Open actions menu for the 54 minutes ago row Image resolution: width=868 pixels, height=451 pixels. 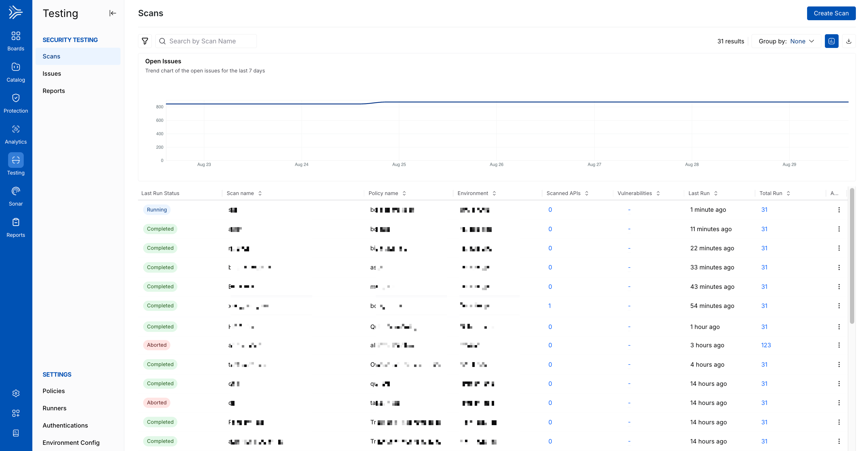coord(839,306)
